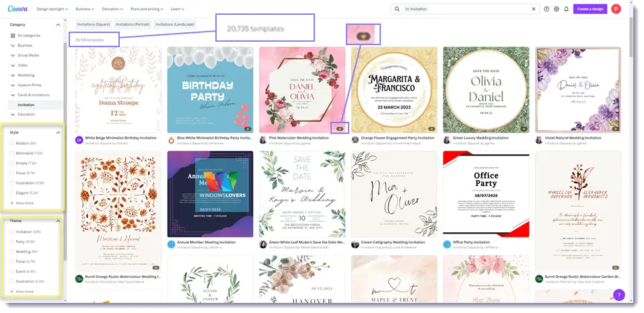Open the Plans and pricing menu
644x313 pixels.
click(147, 9)
